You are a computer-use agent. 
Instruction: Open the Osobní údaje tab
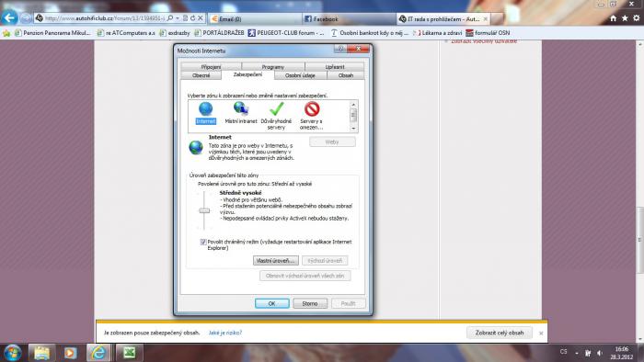click(300, 75)
